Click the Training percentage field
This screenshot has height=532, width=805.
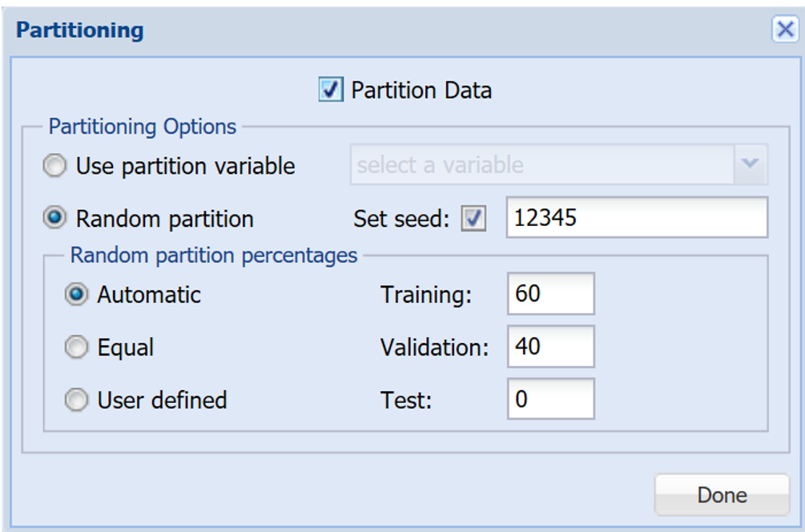click(550, 294)
